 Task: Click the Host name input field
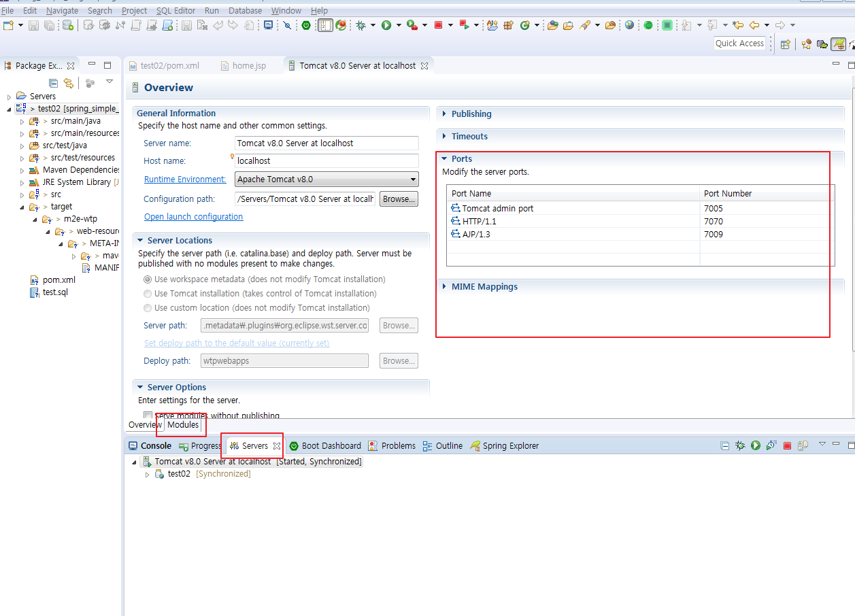point(326,161)
